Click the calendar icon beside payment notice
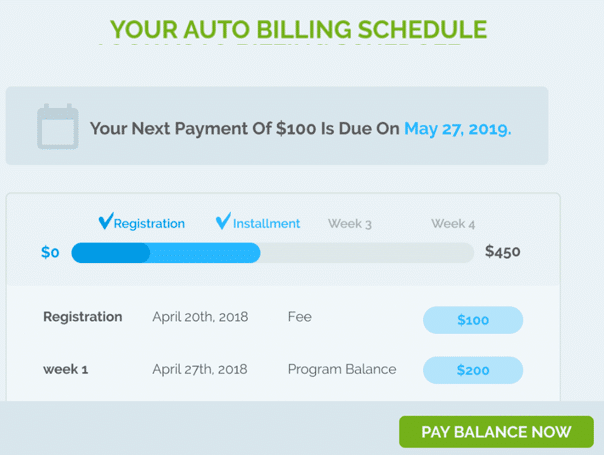This screenshot has width=604, height=456. [57, 127]
